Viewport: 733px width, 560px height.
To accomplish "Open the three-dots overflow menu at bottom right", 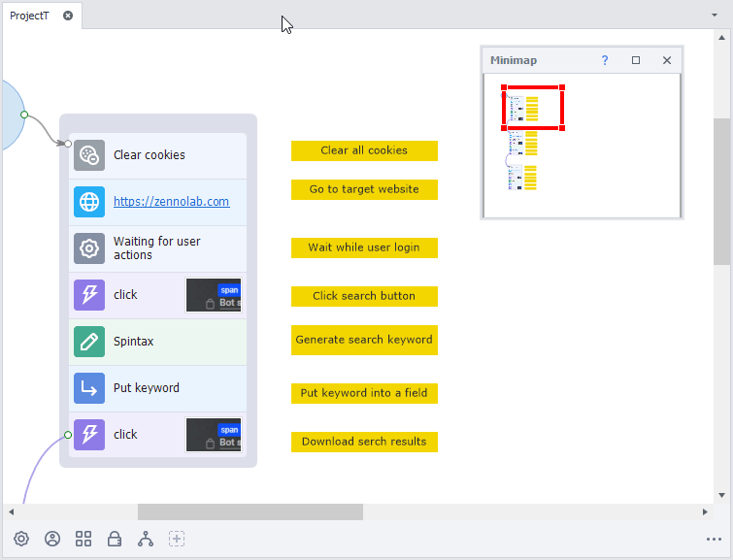I will (714, 540).
